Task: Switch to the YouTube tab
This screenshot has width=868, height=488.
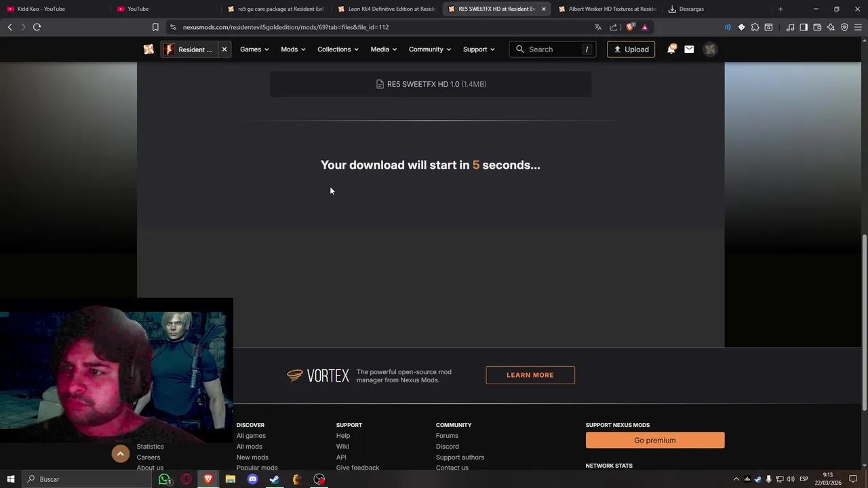Action: (x=166, y=9)
